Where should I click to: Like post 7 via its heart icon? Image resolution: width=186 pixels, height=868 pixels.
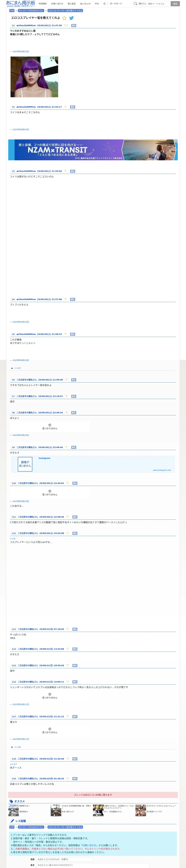pos(66,396)
